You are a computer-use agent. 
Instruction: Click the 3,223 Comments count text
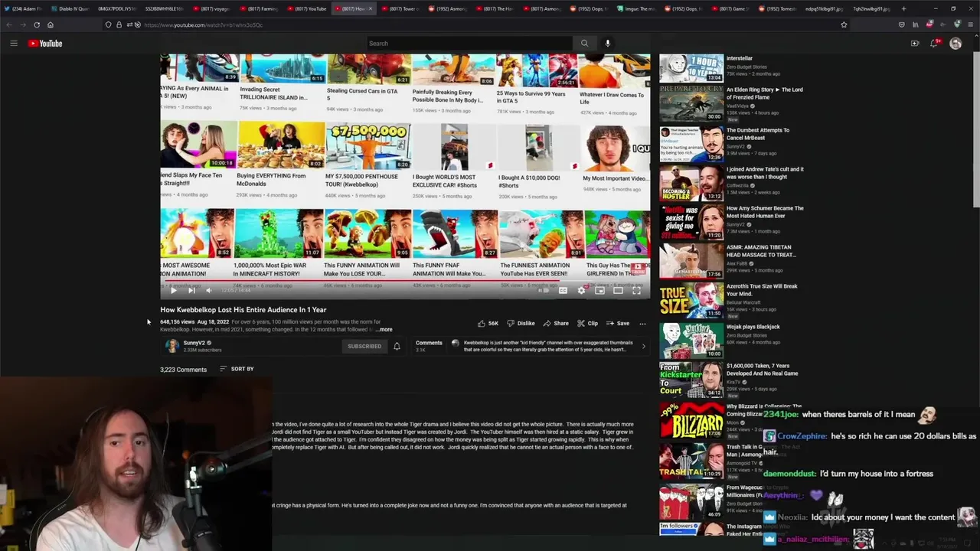[183, 370]
